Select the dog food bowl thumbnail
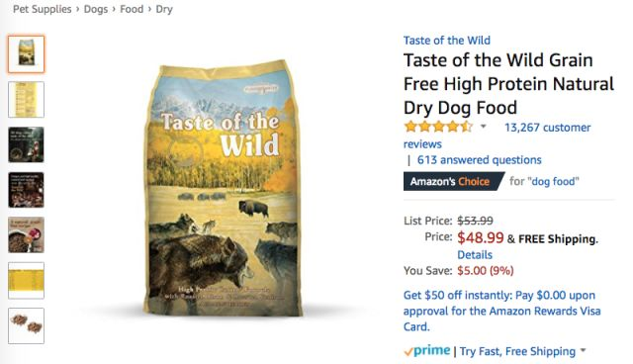This screenshot has height=364, width=633. click(27, 234)
